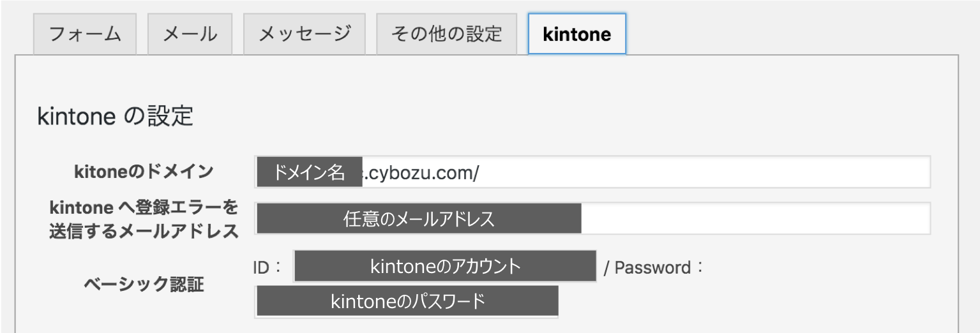This screenshot has width=980, height=333.
Task: Open the メール tab
Action: click(190, 34)
